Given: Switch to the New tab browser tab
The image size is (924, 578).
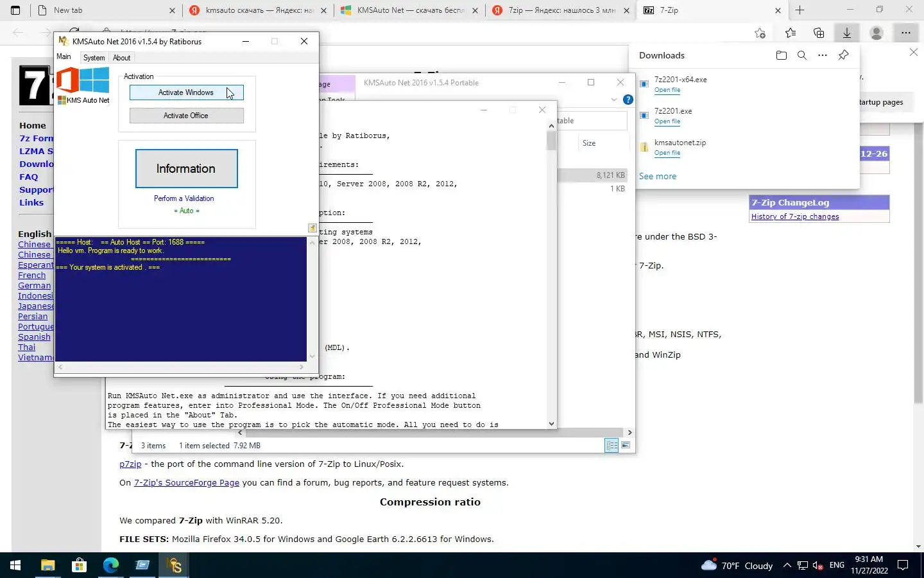Looking at the screenshot, I should coord(106,10).
